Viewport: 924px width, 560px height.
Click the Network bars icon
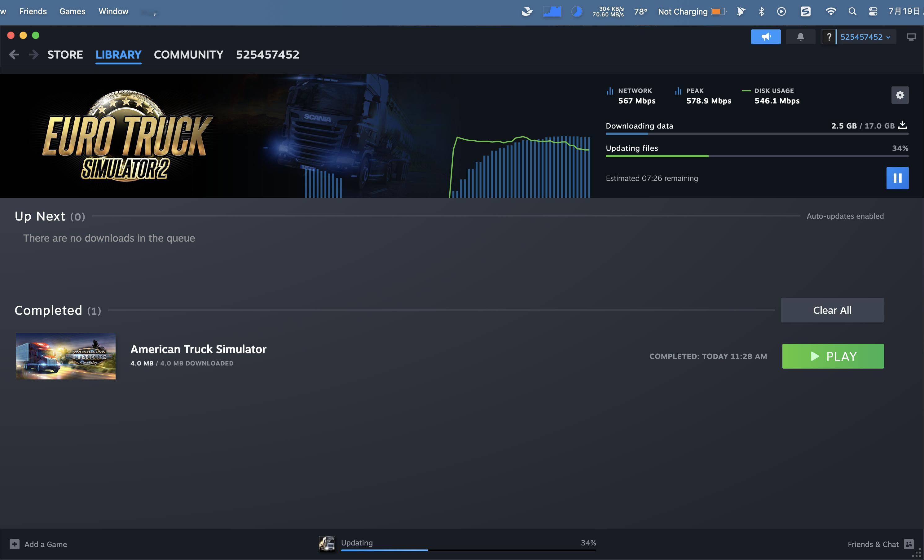click(610, 91)
